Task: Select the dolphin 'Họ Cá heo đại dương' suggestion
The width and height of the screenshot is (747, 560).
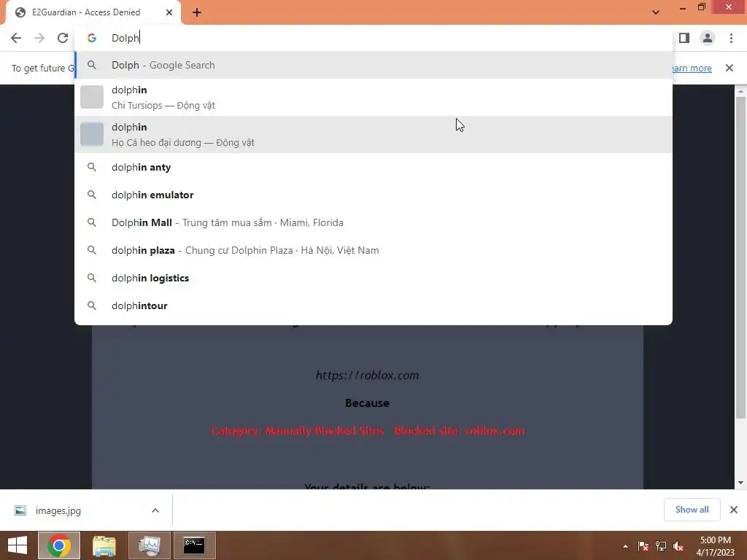Action: (x=373, y=135)
